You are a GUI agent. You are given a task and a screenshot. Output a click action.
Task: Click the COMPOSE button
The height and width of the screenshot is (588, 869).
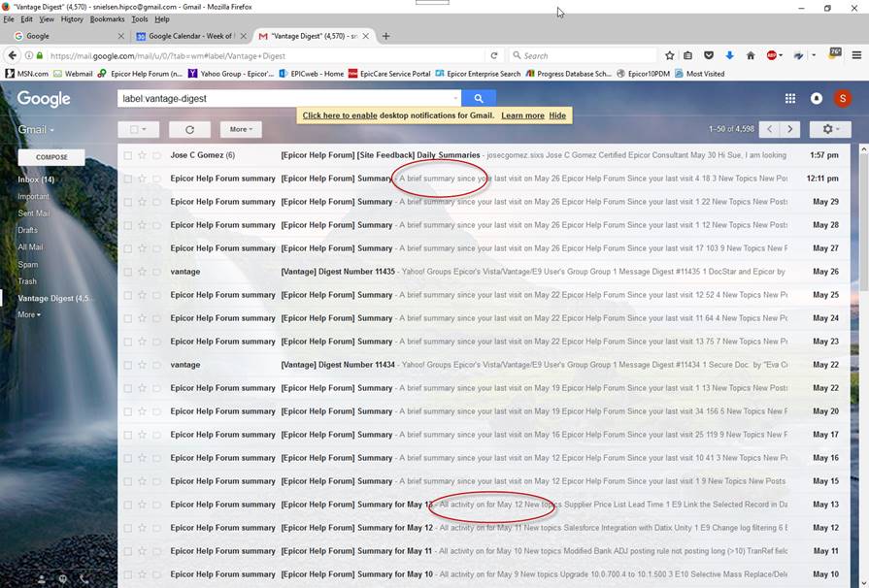coord(51,157)
